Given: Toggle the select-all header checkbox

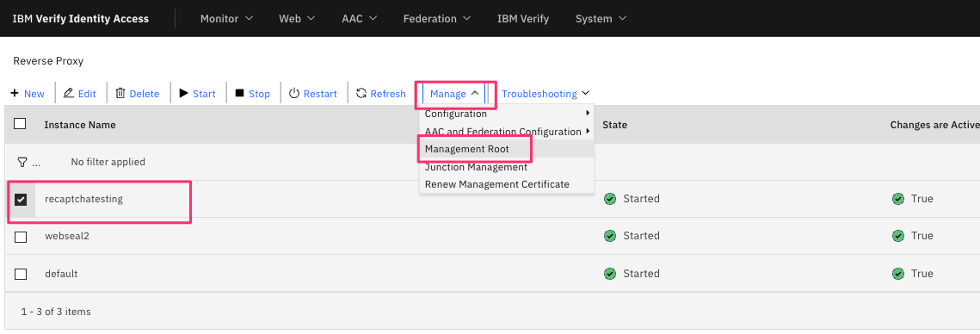Looking at the screenshot, I should pos(20,124).
